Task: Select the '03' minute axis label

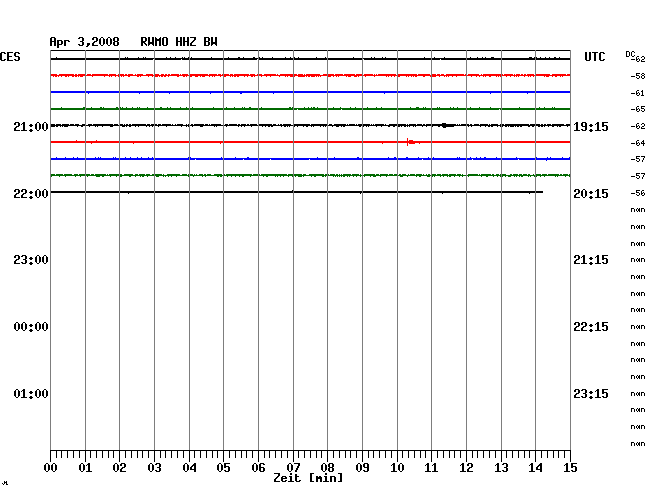Action: (154, 467)
